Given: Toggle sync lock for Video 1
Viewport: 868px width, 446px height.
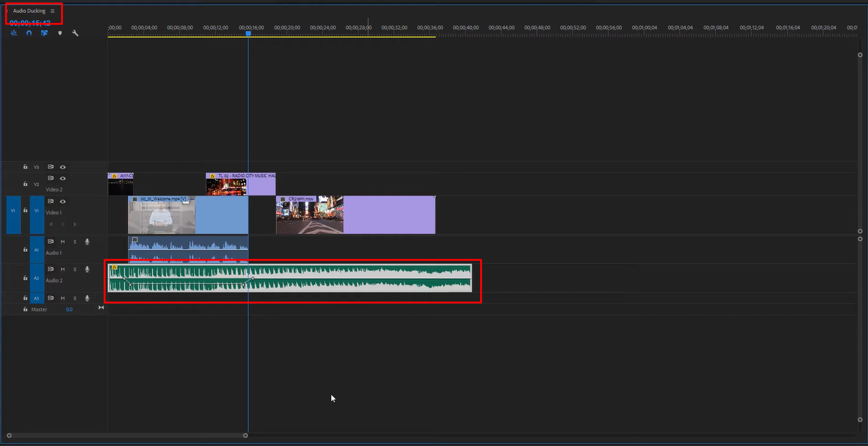Looking at the screenshot, I should coord(50,202).
